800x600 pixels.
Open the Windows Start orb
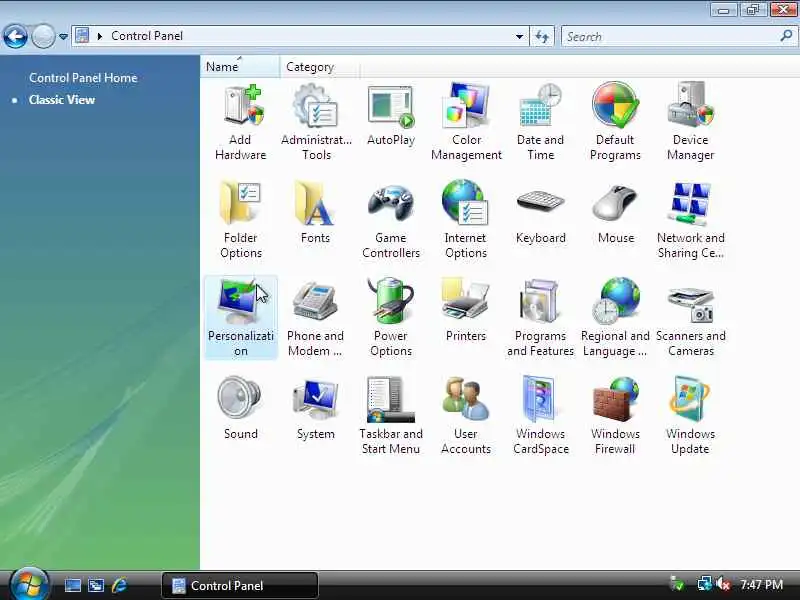pyautogui.click(x=29, y=585)
